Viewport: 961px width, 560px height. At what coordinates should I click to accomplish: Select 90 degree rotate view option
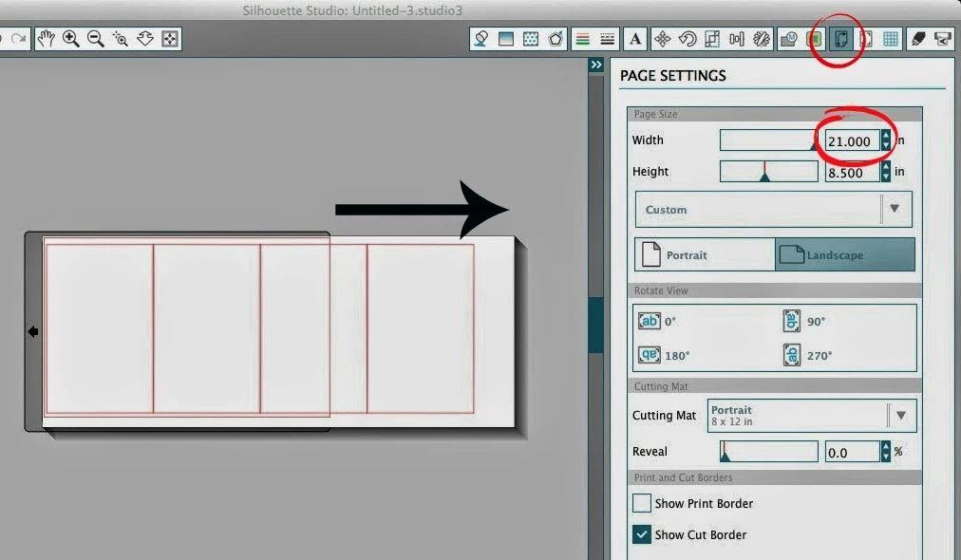click(790, 321)
